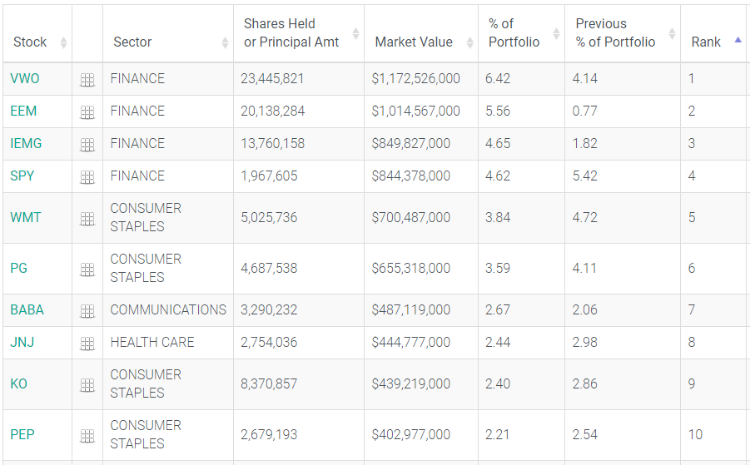Viewport: 750px width, 465px height.
Task: Open the BABA ticker link
Action: click(27, 310)
